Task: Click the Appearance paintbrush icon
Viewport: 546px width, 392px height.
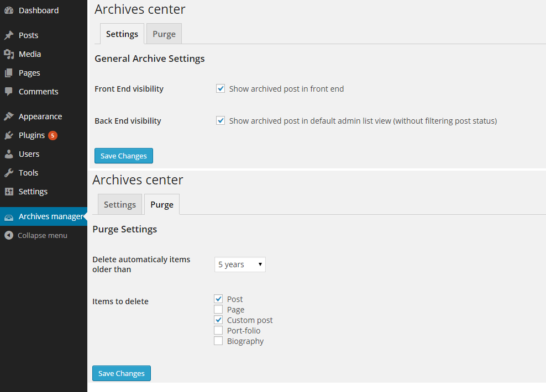Action: coord(9,116)
